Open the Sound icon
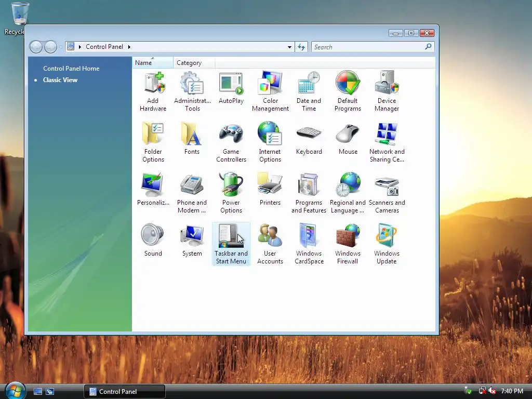The image size is (532, 399). 153,241
